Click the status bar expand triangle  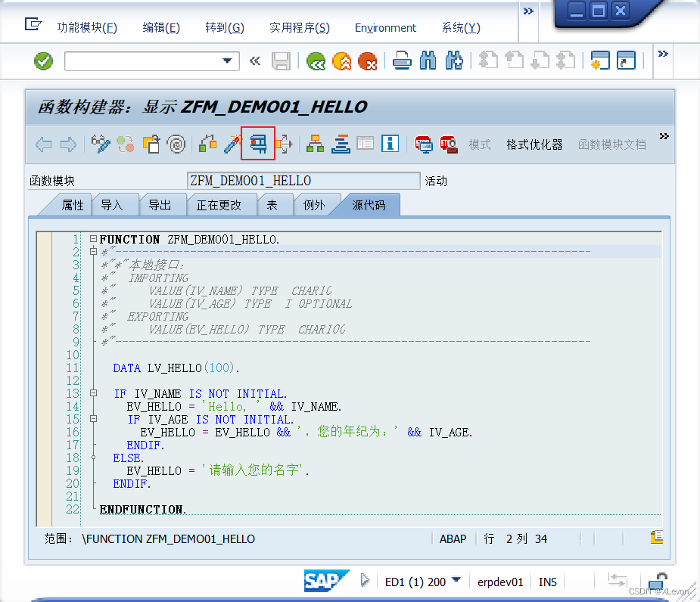click(366, 580)
